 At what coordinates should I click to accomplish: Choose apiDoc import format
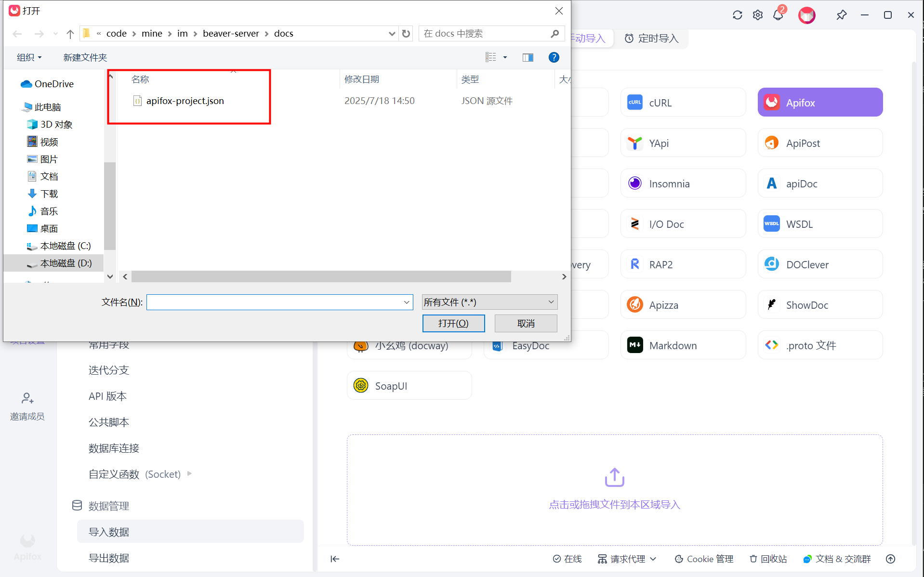(x=820, y=184)
